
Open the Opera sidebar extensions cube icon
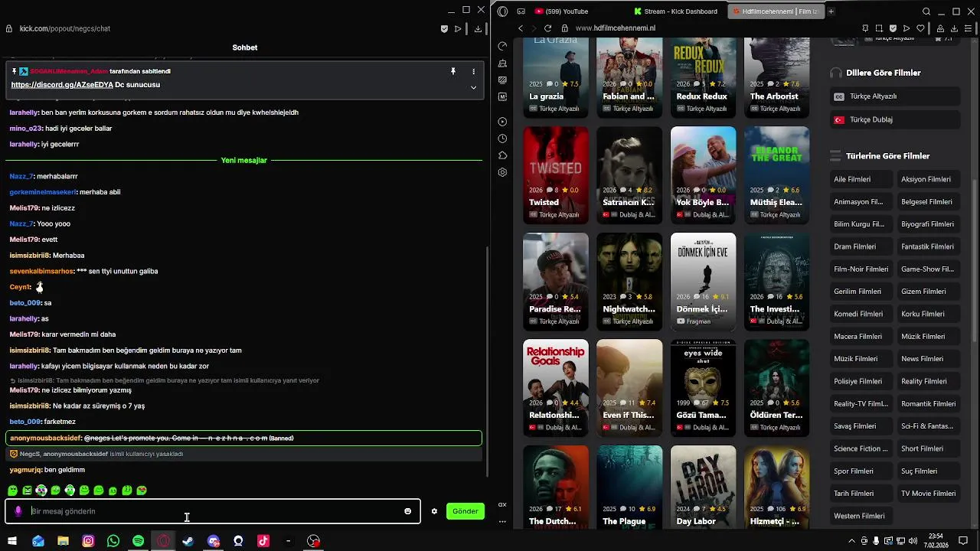[x=502, y=155]
